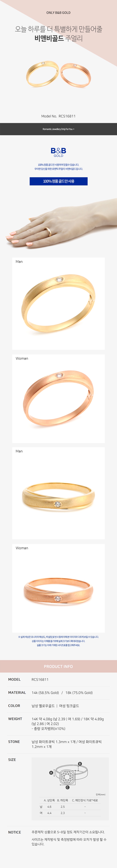This screenshot has width=117, height=868.
Task: Select the yellow gold ring in header image
Action: click(x=42, y=74)
